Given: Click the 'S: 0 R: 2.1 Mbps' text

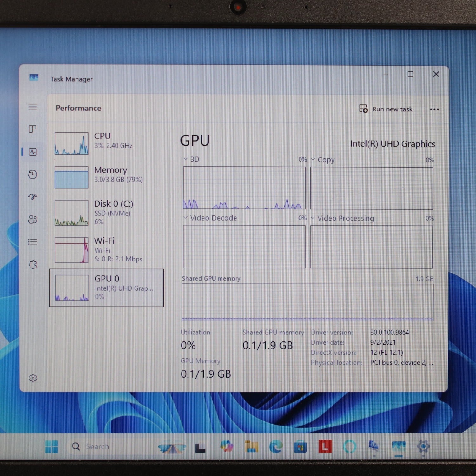Looking at the screenshot, I should pos(118,259).
